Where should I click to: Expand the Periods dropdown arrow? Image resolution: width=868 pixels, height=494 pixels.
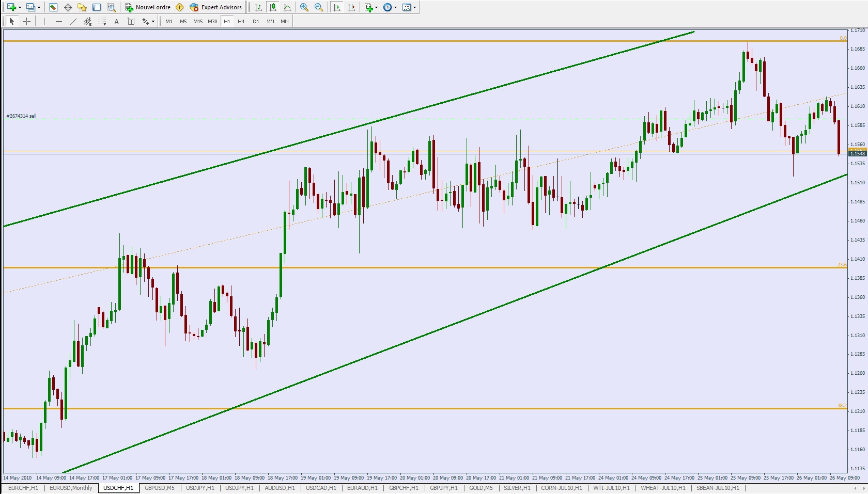pyautogui.click(x=395, y=7)
